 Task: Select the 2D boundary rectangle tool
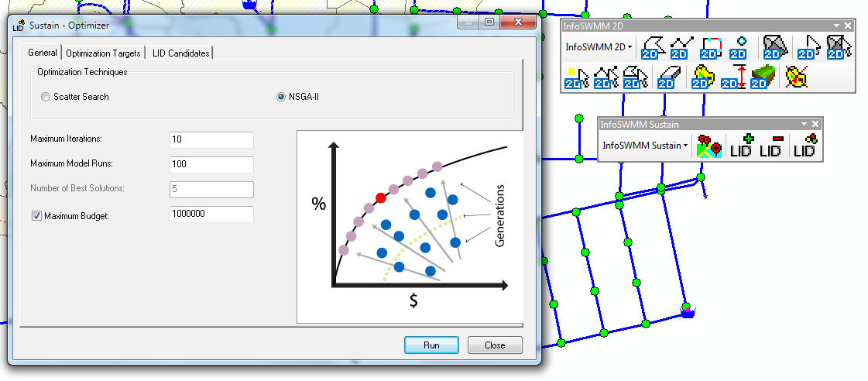(x=710, y=48)
